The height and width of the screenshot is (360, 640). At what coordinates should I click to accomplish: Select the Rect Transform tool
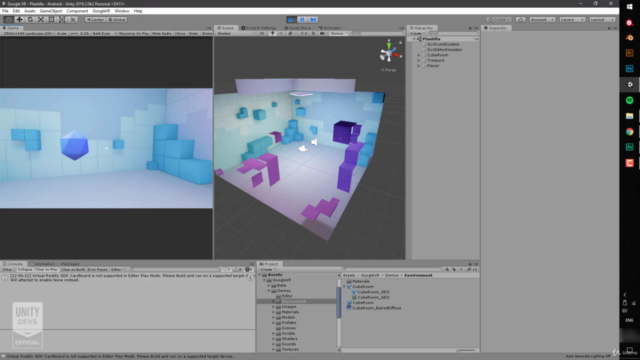(51, 20)
